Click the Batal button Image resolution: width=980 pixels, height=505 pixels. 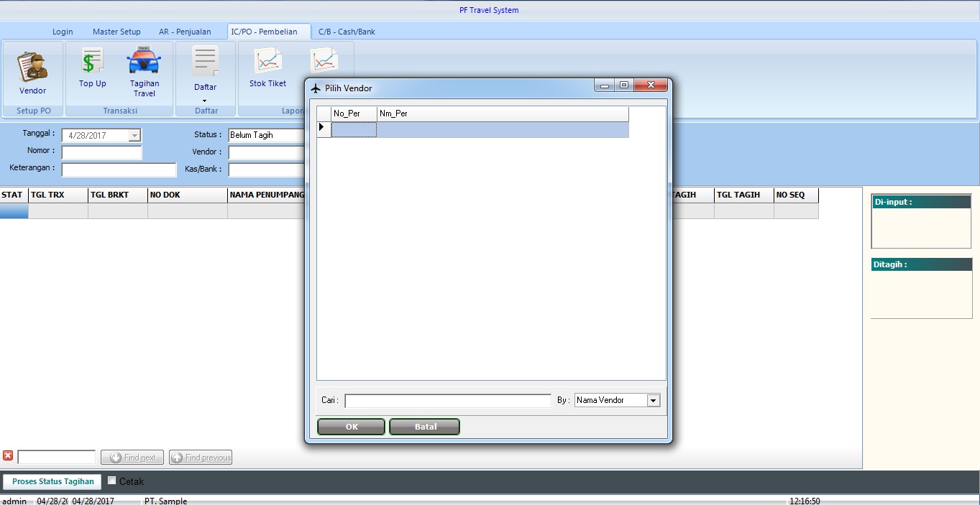tap(424, 427)
